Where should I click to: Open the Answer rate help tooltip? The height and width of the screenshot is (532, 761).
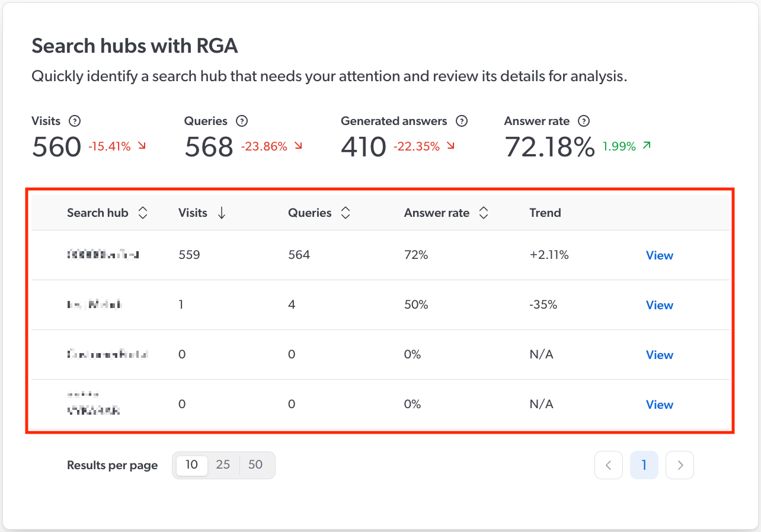click(x=584, y=121)
